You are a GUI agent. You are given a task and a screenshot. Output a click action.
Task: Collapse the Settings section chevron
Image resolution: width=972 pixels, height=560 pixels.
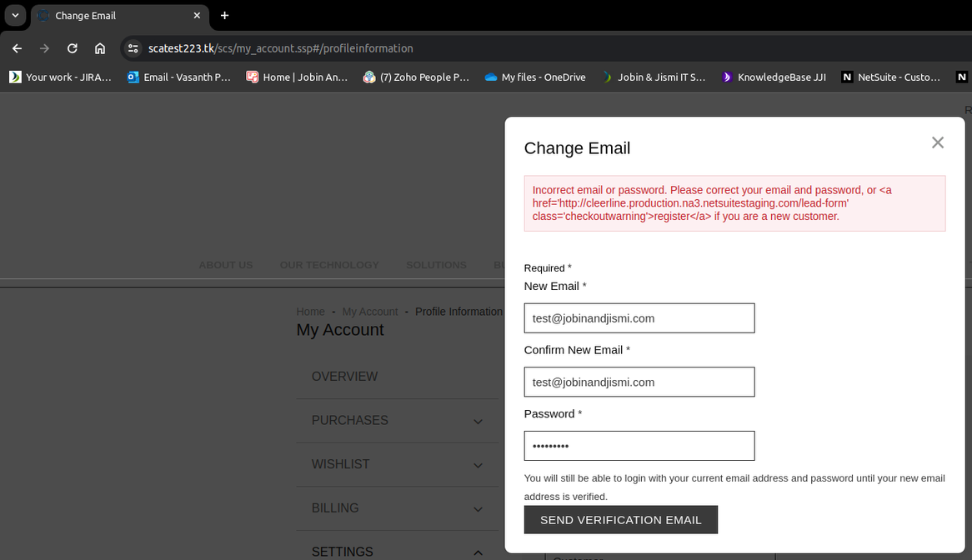point(478,552)
